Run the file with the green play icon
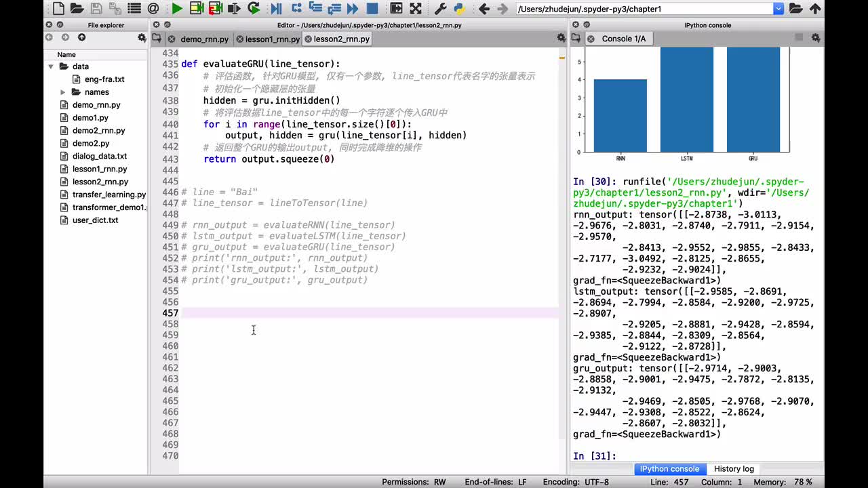The image size is (868, 488). [177, 9]
